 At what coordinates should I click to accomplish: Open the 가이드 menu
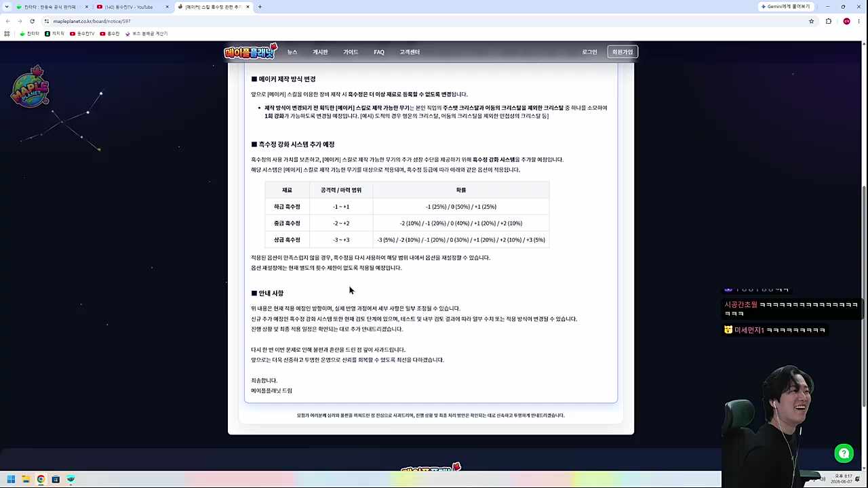tap(351, 52)
